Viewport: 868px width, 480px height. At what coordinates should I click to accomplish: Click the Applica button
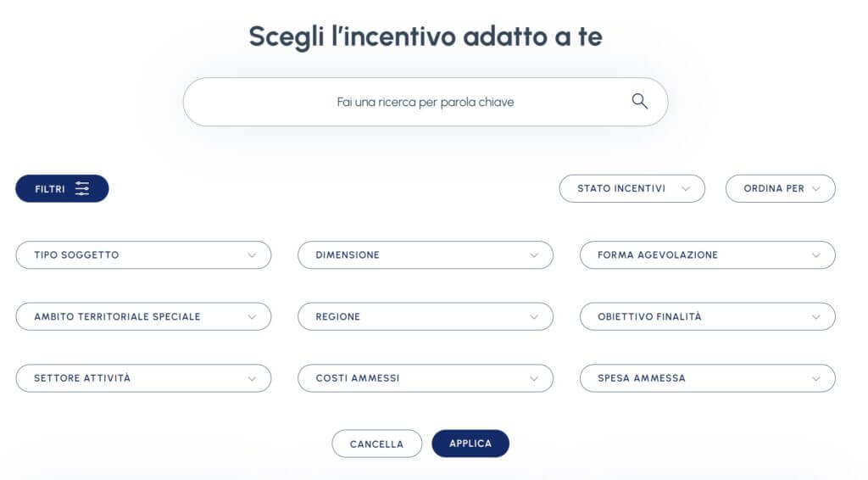[x=470, y=444]
